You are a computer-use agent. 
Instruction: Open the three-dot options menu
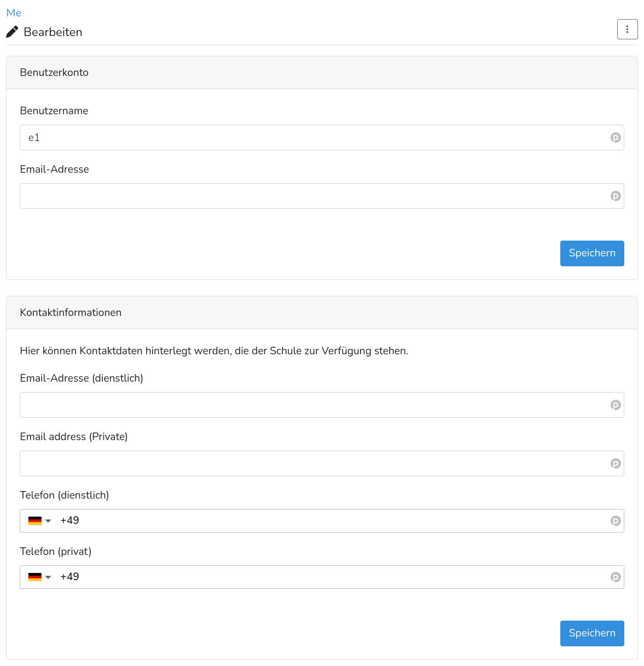point(627,30)
